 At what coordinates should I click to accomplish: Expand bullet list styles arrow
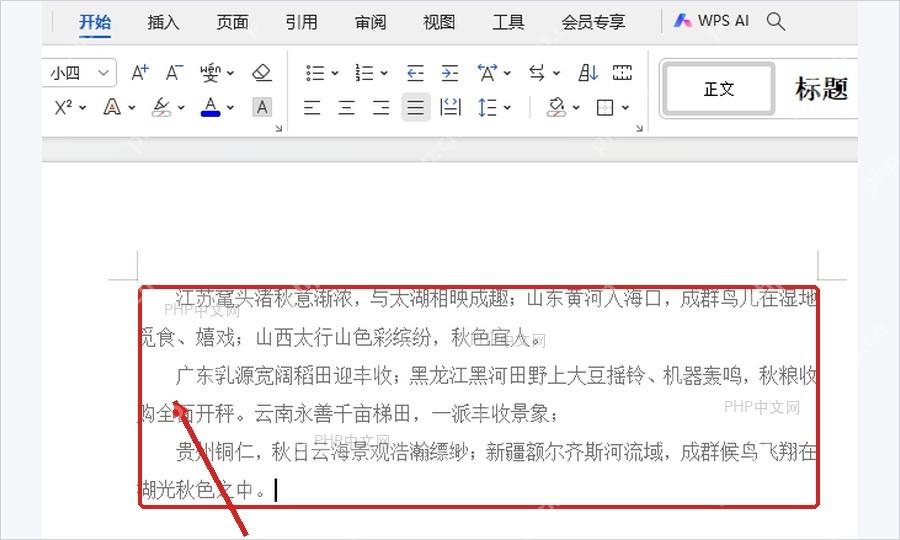pyautogui.click(x=335, y=73)
